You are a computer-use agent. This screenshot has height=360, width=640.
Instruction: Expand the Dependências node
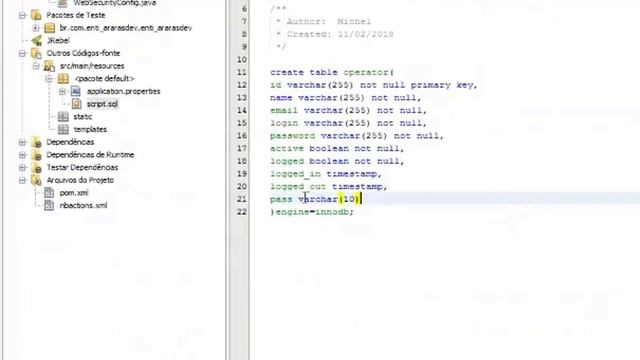22,142
